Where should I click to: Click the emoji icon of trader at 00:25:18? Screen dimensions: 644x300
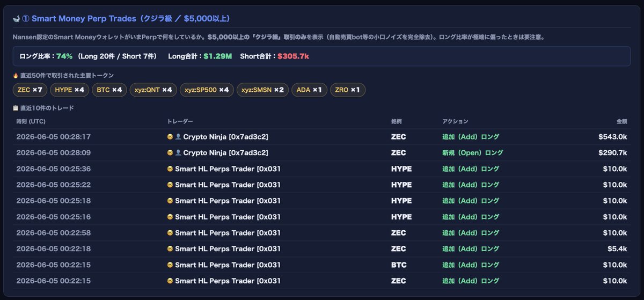click(170, 201)
